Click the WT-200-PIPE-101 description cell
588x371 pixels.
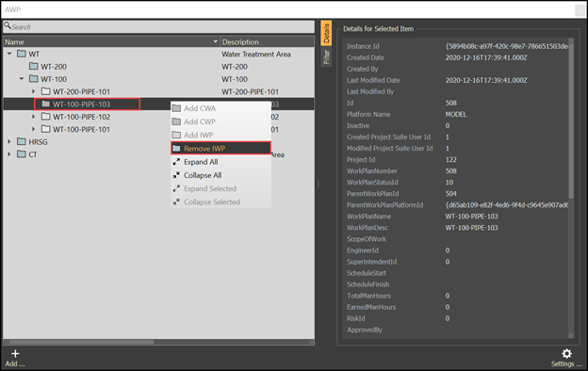[x=250, y=92]
